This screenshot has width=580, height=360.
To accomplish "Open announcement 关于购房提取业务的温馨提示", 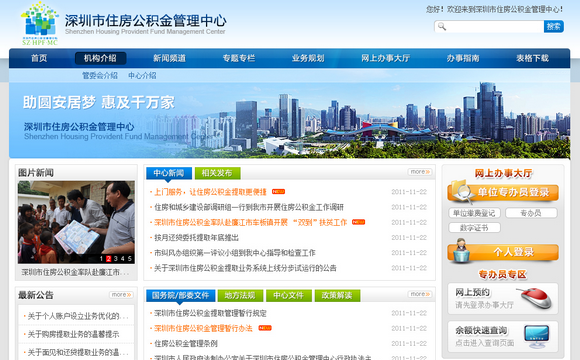I will pos(74,334).
